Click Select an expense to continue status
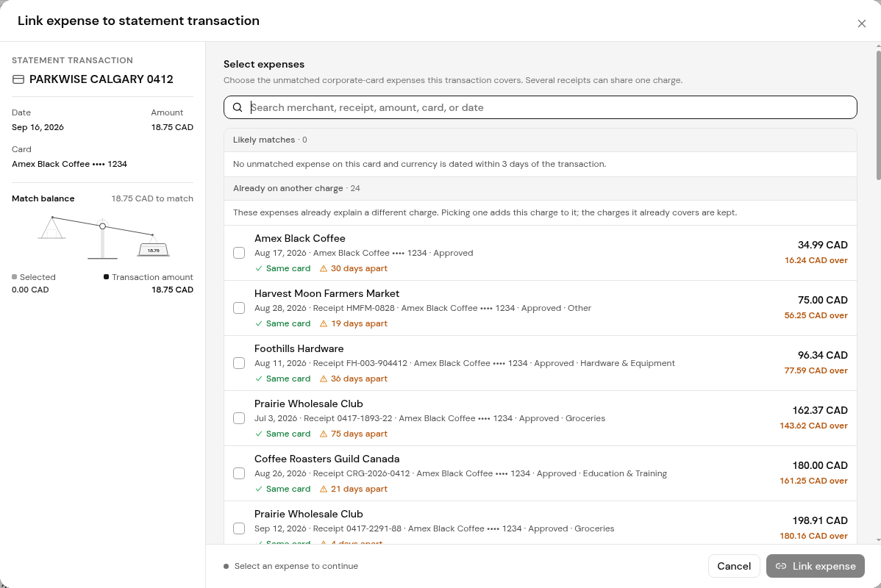Viewport: 881px width, 588px height. pyautogui.click(x=296, y=566)
